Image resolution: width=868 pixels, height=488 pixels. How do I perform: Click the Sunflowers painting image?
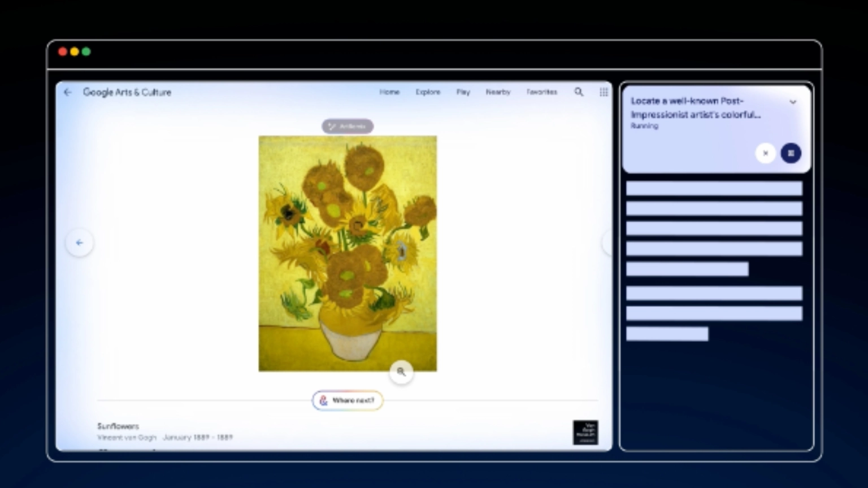click(x=348, y=253)
